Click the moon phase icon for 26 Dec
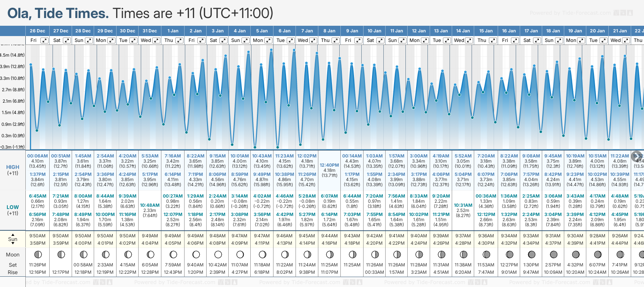The height and width of the screenshot is (287, 644). coord(37,254)
